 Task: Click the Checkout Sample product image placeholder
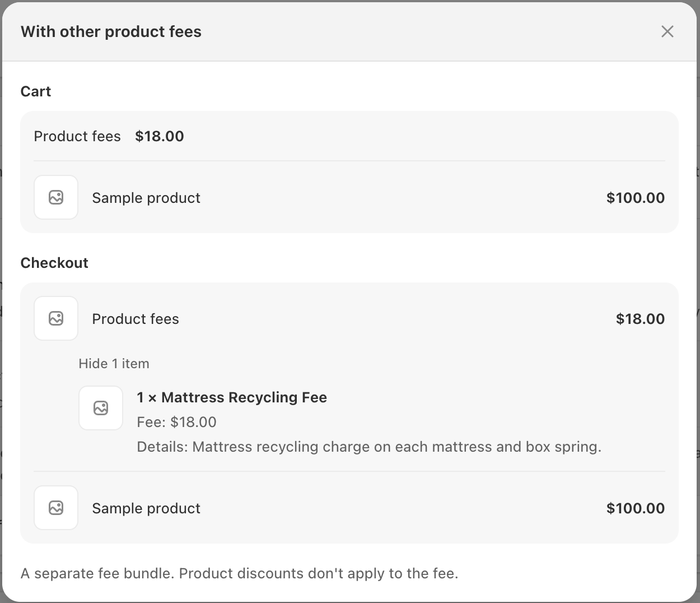click(56, 508)
